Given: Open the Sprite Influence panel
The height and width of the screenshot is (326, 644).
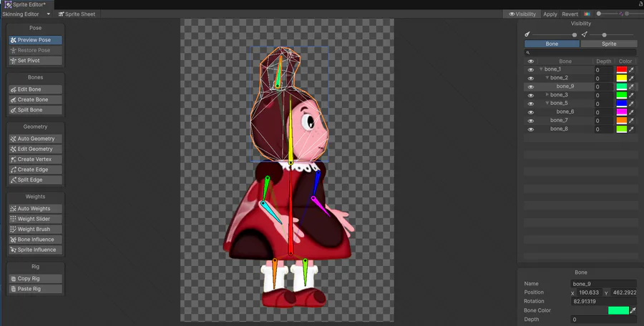Looking at the screenshot, I should point(35,250).
